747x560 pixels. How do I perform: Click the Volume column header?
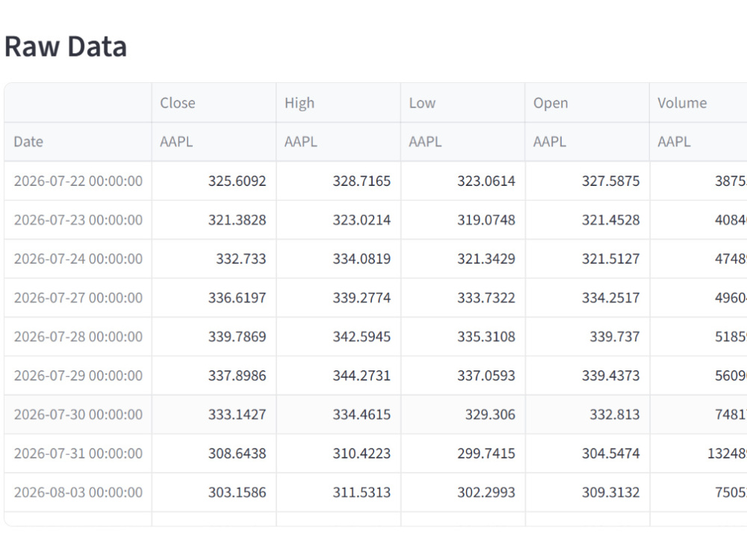pos(698,103)
